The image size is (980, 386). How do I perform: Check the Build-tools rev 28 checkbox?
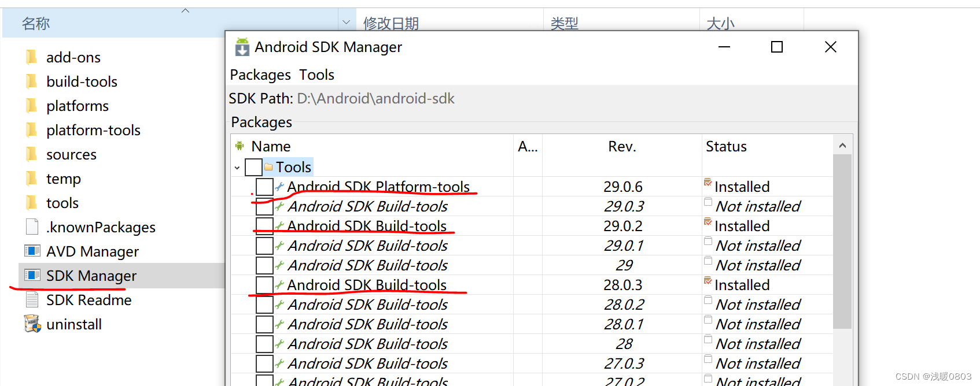coord(264,344)
